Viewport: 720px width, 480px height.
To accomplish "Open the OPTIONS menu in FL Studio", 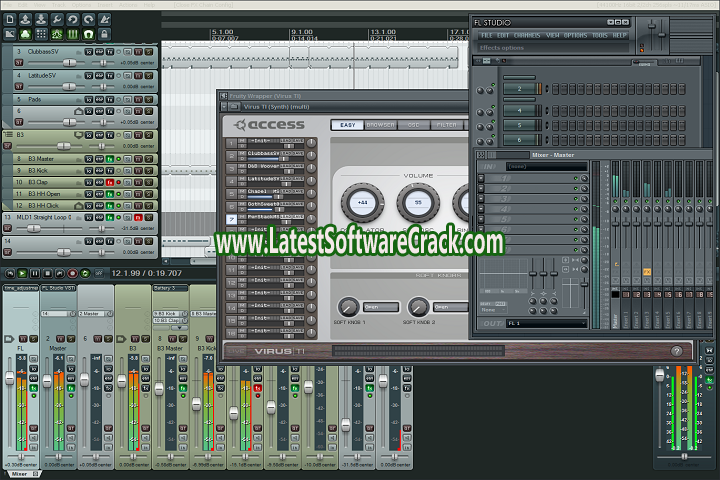I will (575, 35).
